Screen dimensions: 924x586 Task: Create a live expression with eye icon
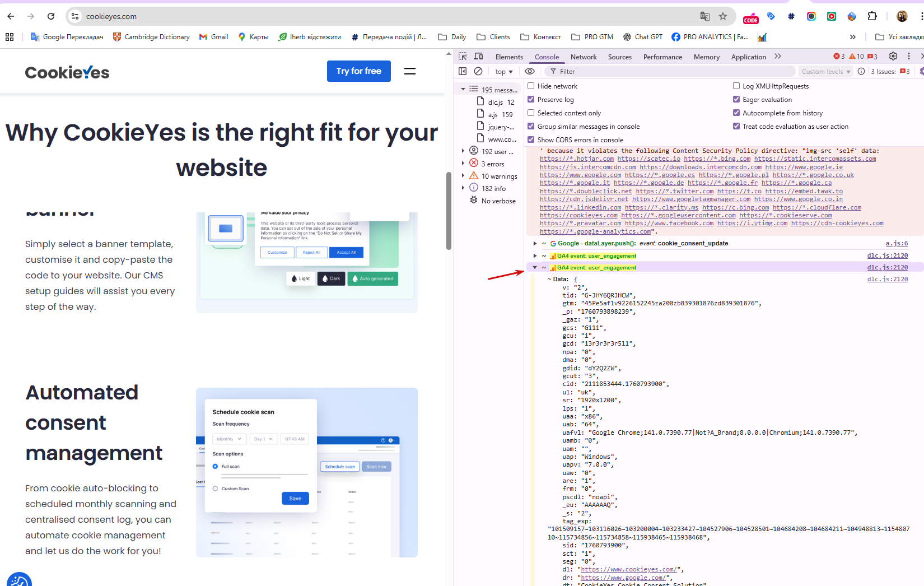tap(530, 71)
